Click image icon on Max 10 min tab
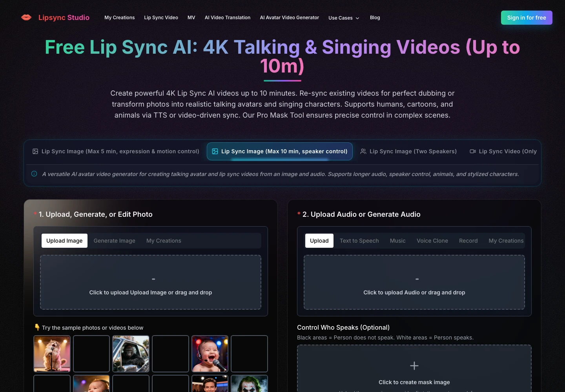The width and height of the screenshot is (565, 392). 215,151
